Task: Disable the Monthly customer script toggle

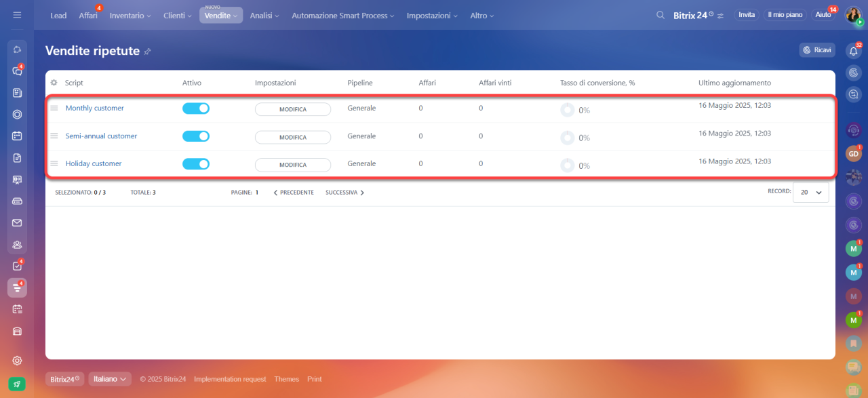Action: click(x=196, y=108)
